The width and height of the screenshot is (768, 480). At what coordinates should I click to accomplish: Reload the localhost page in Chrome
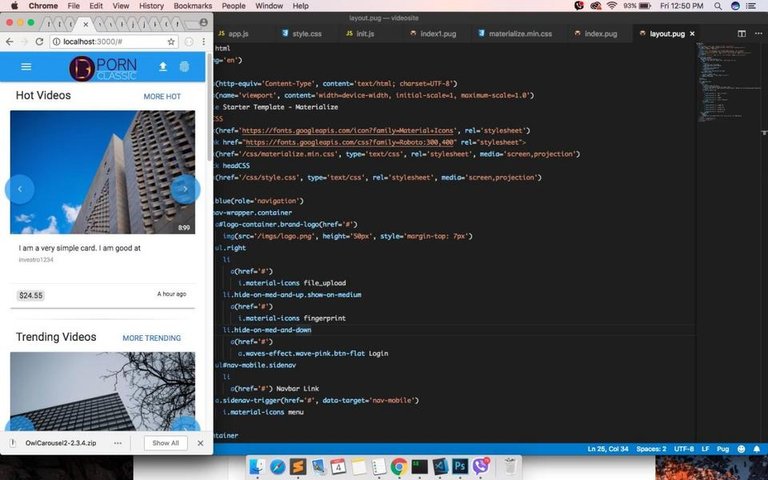(x=39, y=42)
